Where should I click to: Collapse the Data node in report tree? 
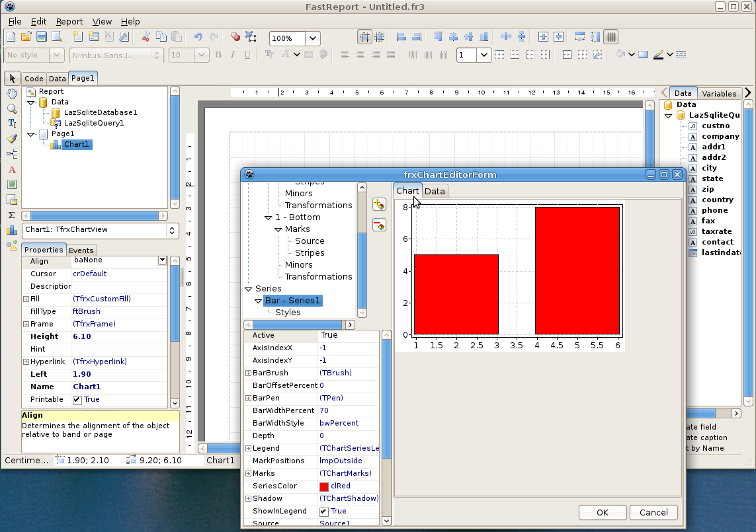coord(31,102)
